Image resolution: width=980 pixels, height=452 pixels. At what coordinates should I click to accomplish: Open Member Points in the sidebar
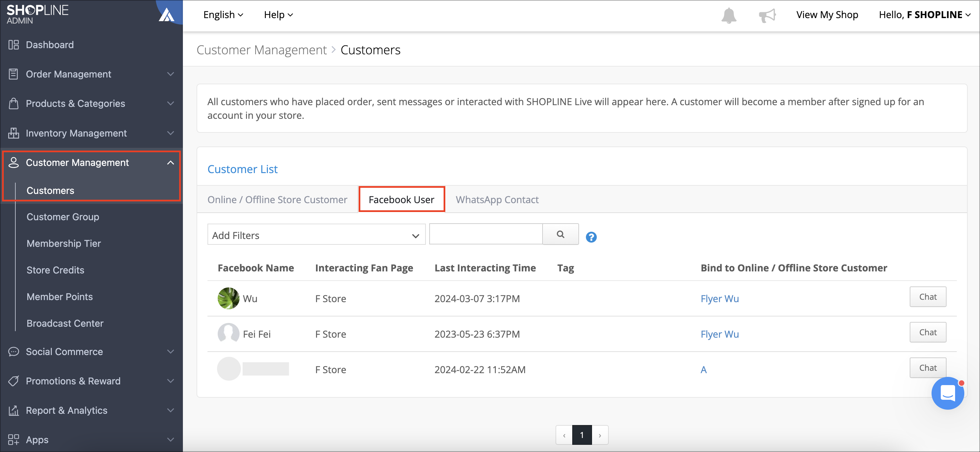tap(59, 297)
